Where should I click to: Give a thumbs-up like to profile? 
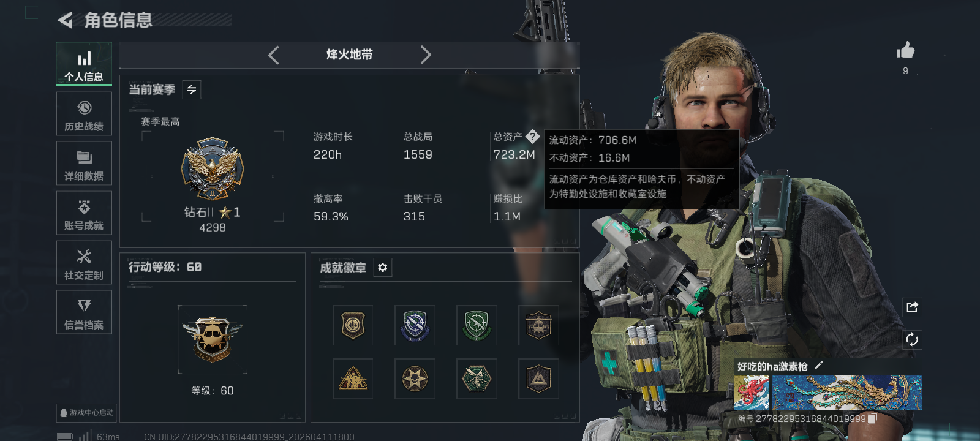tap(905, 50)
